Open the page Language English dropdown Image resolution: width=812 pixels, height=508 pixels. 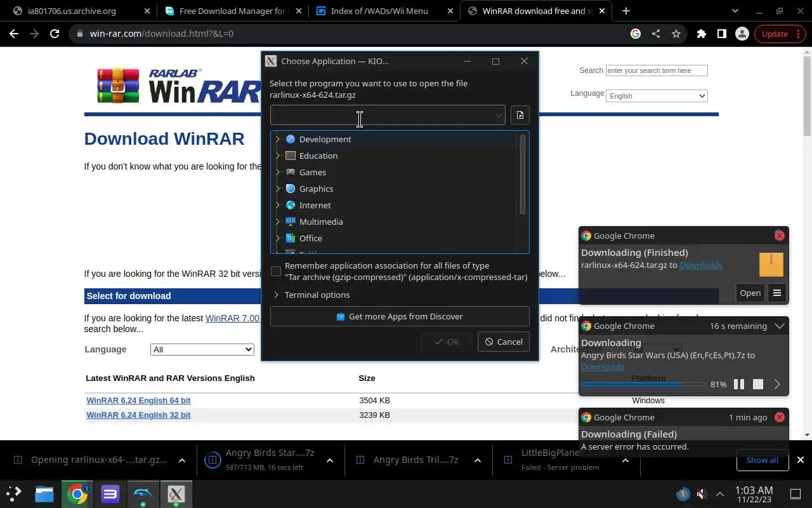[x=657, y=96]
